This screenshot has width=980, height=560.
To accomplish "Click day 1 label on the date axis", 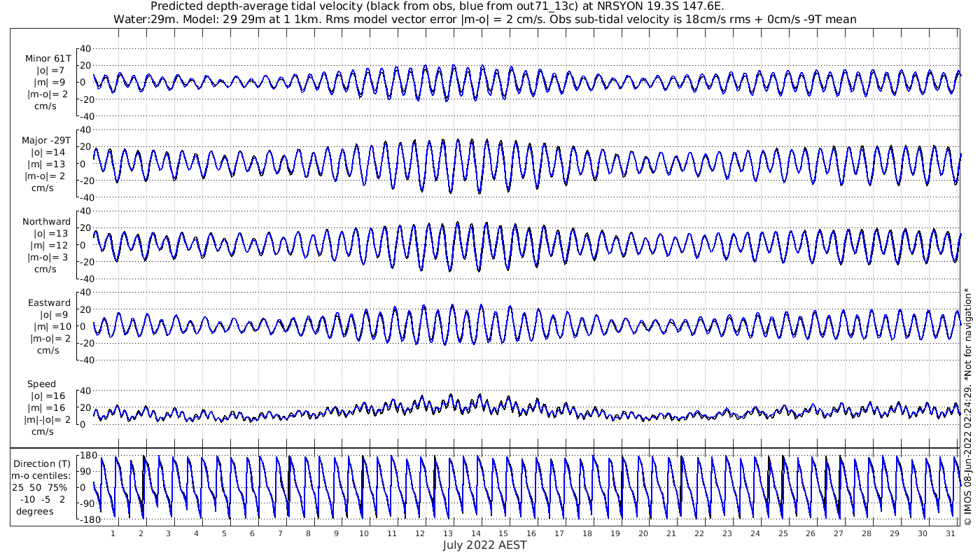I will (x=113, y=533).
